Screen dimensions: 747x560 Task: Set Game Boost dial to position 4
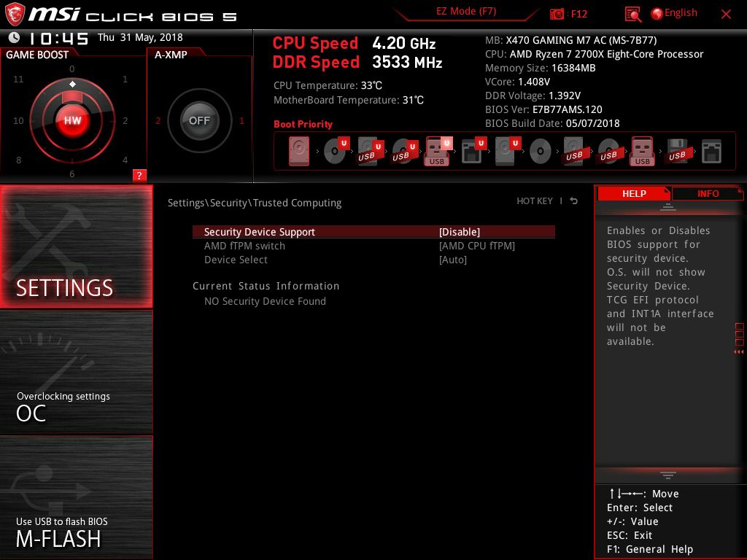(125, 160)
